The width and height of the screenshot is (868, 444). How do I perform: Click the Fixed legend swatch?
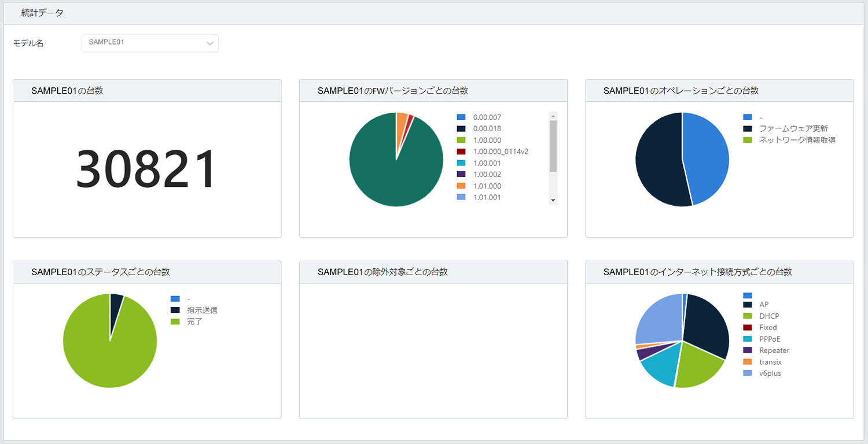pos(747,327)
